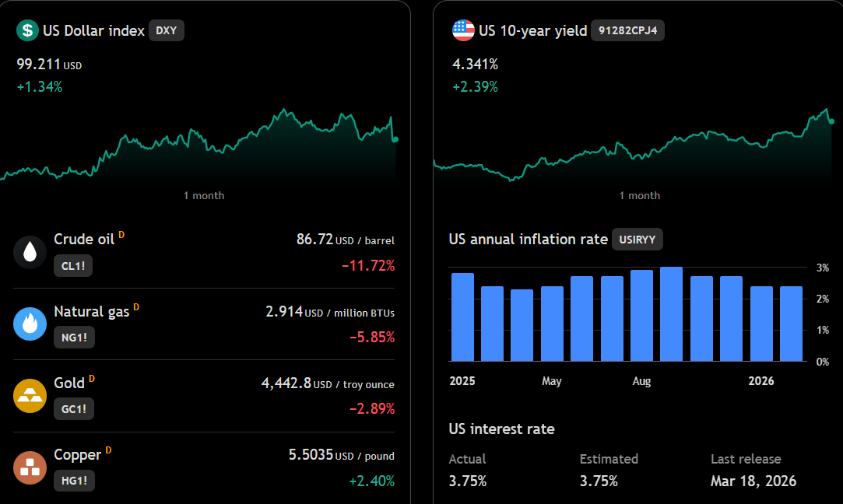
Task: Click the tallest inflation bar after Aug
Action: pos(671,313)
